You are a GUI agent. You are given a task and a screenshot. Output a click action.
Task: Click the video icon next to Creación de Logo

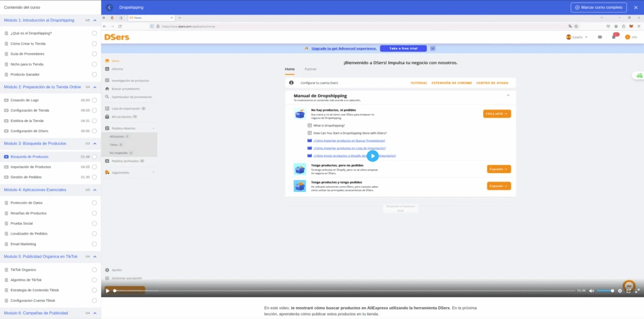coord(6,100)
